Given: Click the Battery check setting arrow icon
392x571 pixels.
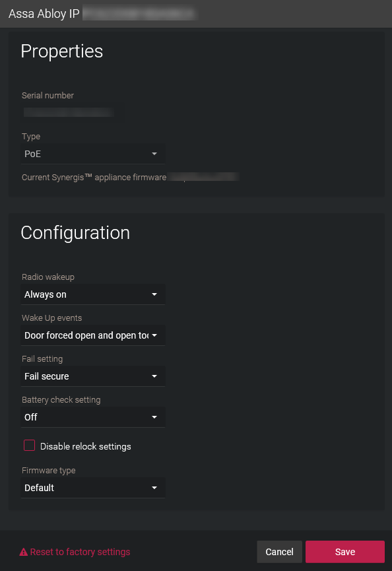Looking at the screenshot, I should click(154, 417).
